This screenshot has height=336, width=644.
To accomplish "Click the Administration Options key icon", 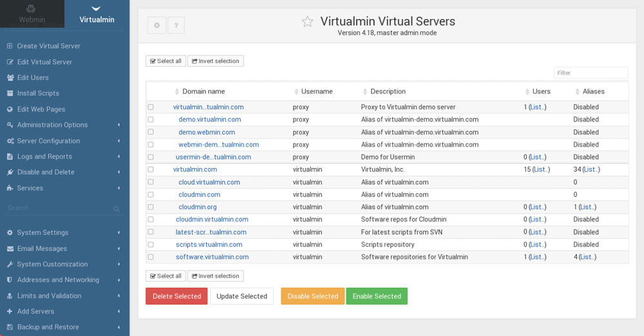I will 10,125.
